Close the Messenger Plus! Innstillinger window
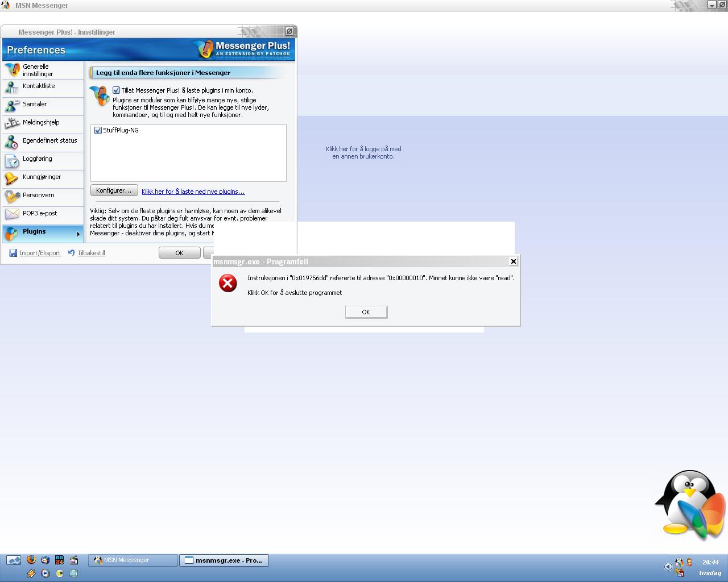 pyautogui.click(x=289, y=31)
